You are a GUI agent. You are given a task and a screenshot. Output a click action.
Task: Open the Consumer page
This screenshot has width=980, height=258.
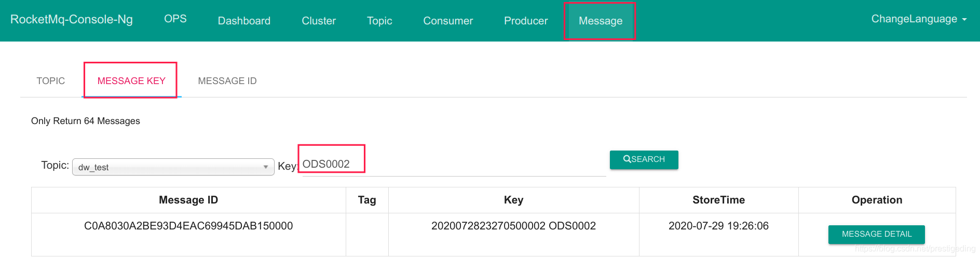[448, 21]
